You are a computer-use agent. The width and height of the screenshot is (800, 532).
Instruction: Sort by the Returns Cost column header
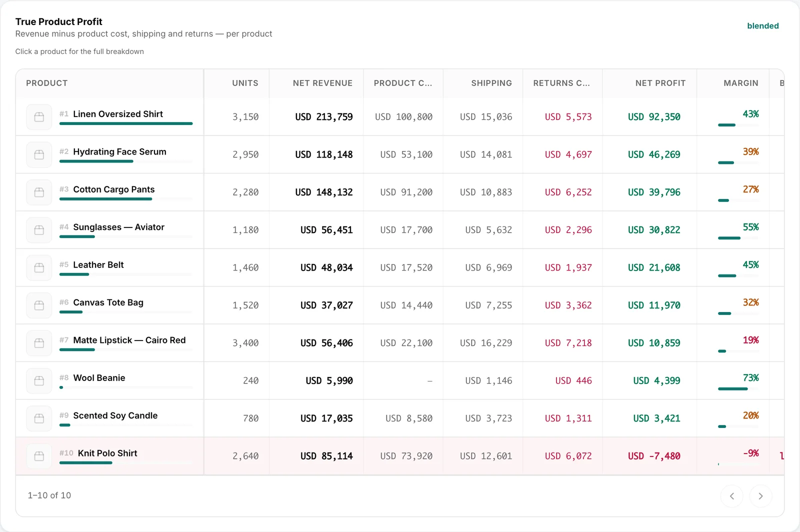[x=561, y=83]
